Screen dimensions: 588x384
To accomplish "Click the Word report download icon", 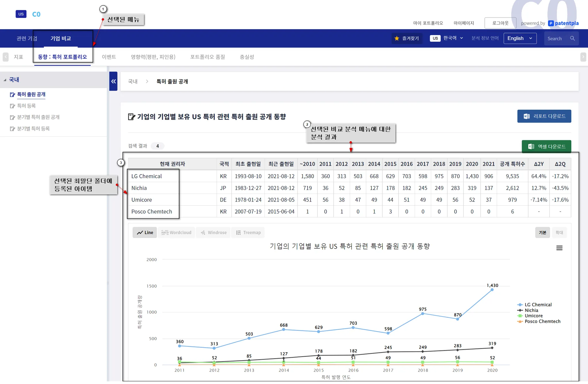I will click(526, 116).
